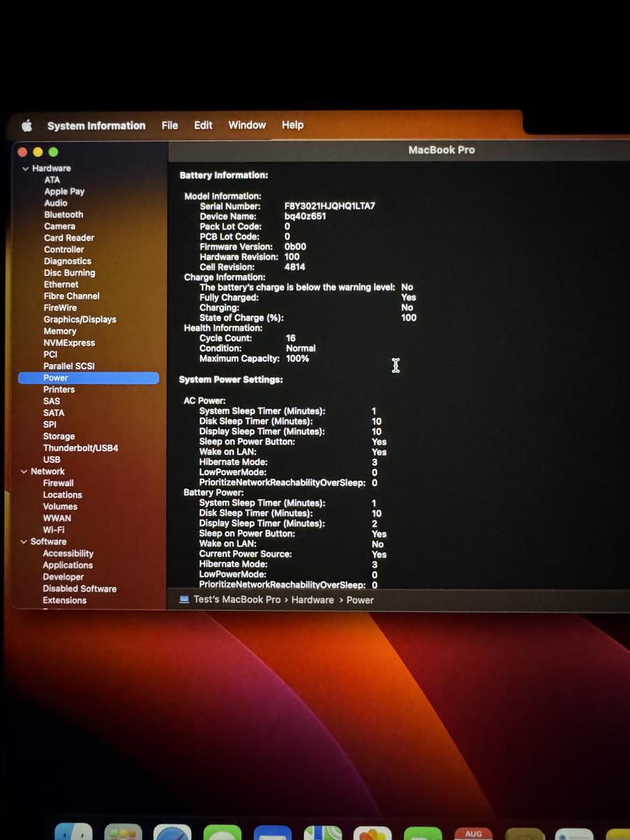Select Accessibility under Software
The image size is (630, 840).
click(x=68, y=554)
